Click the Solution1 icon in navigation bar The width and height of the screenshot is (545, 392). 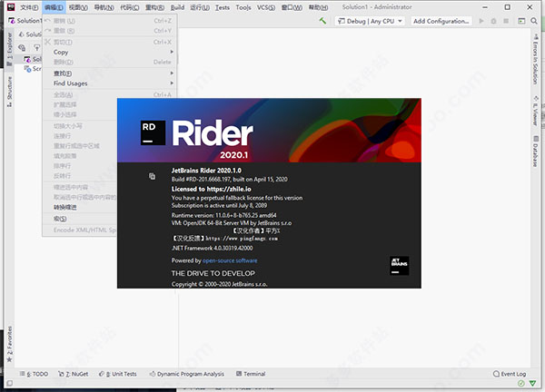[12, 21]
